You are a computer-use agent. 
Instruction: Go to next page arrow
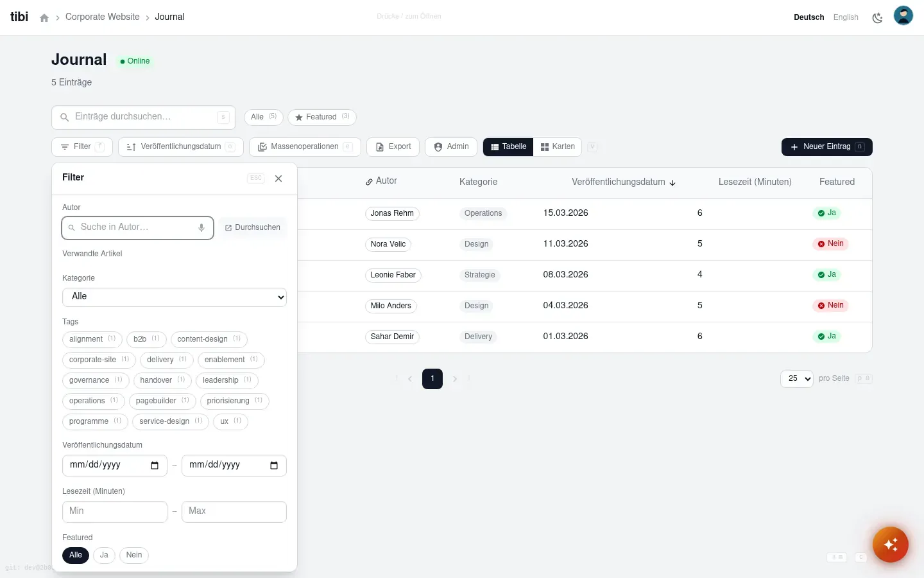pos(455,379)
